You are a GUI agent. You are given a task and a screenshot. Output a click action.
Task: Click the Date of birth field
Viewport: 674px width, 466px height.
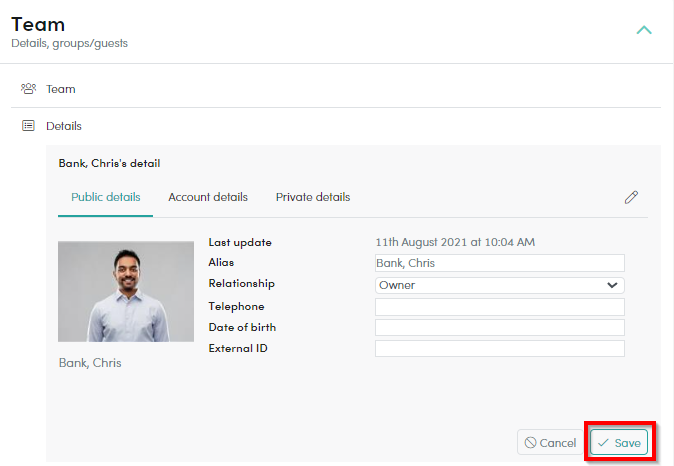tap(499, 328)
